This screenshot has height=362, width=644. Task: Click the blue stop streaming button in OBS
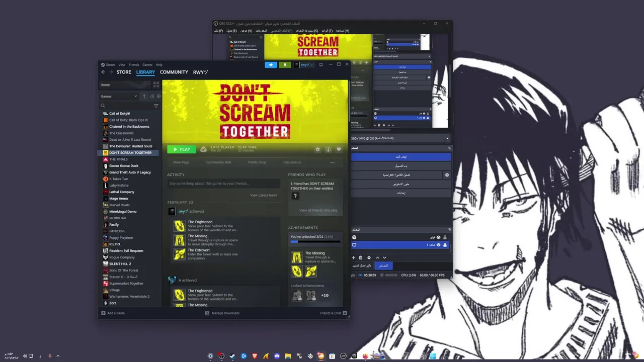401,157
